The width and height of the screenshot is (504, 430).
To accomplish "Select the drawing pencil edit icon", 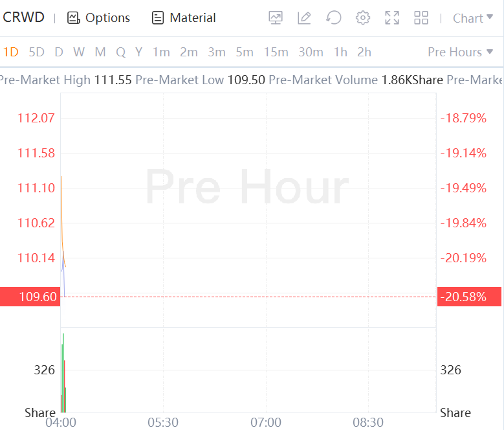I will 304,18.
